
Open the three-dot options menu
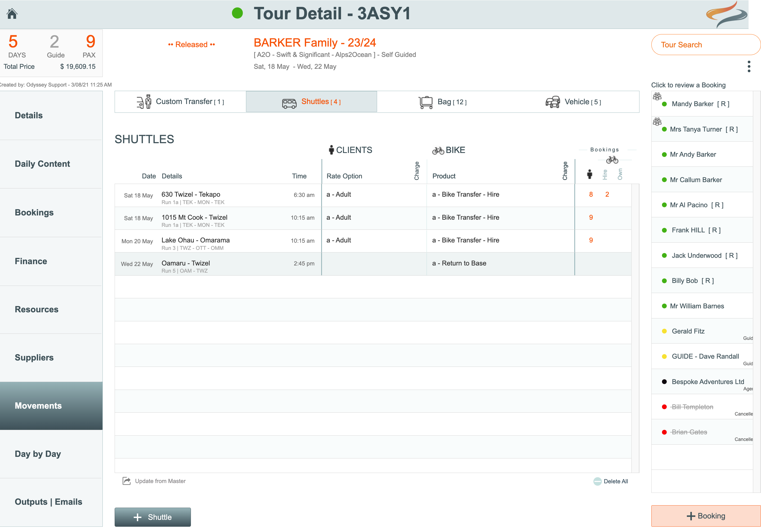[x=749, y=67]
